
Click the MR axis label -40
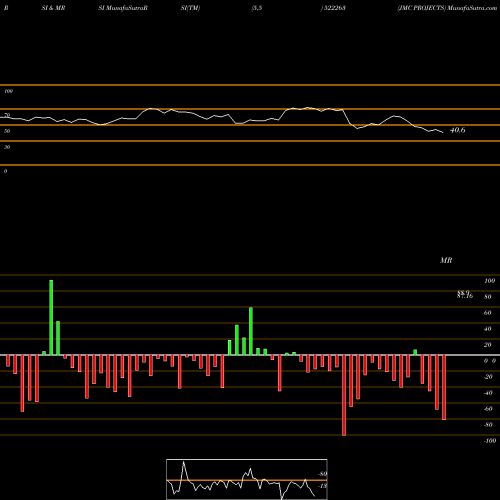tap(488, 393)
